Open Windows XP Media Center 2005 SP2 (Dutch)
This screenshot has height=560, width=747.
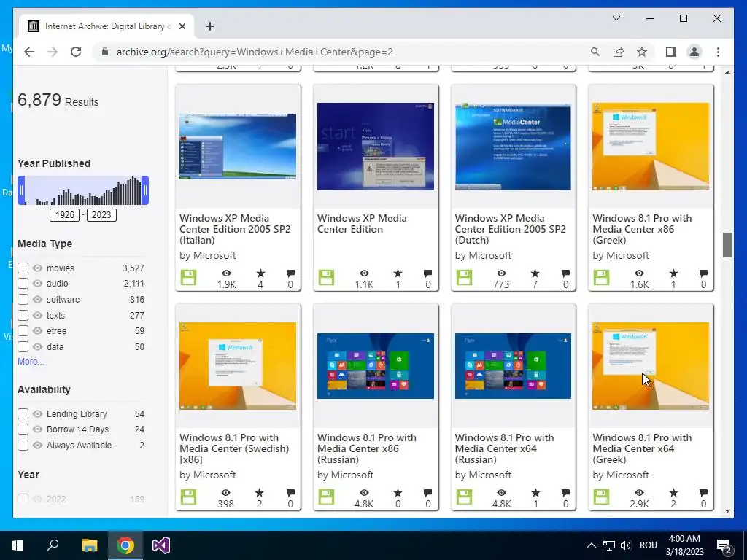coord(510,229)
